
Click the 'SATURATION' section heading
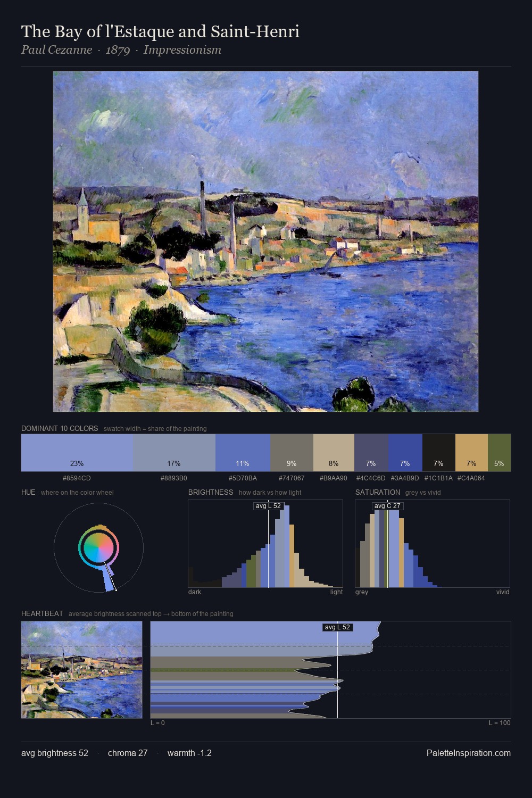tap(378, 492)
